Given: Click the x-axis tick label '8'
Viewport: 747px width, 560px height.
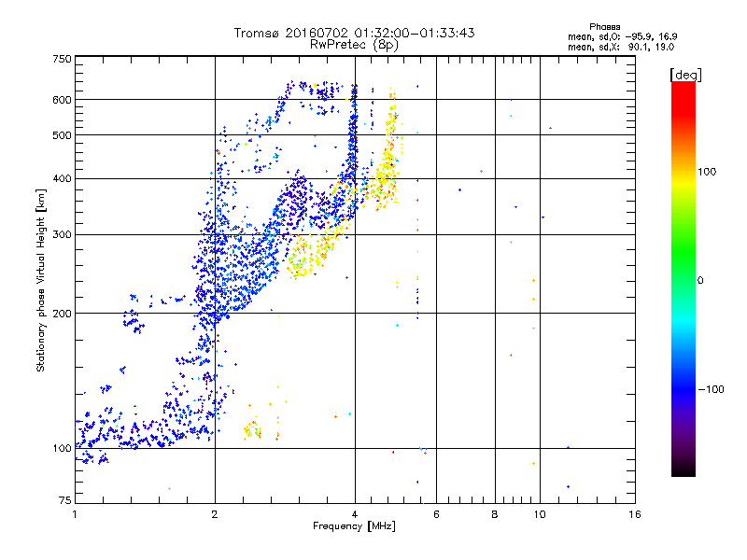Looking at the screenshot, I should click(x=495, y=514).
